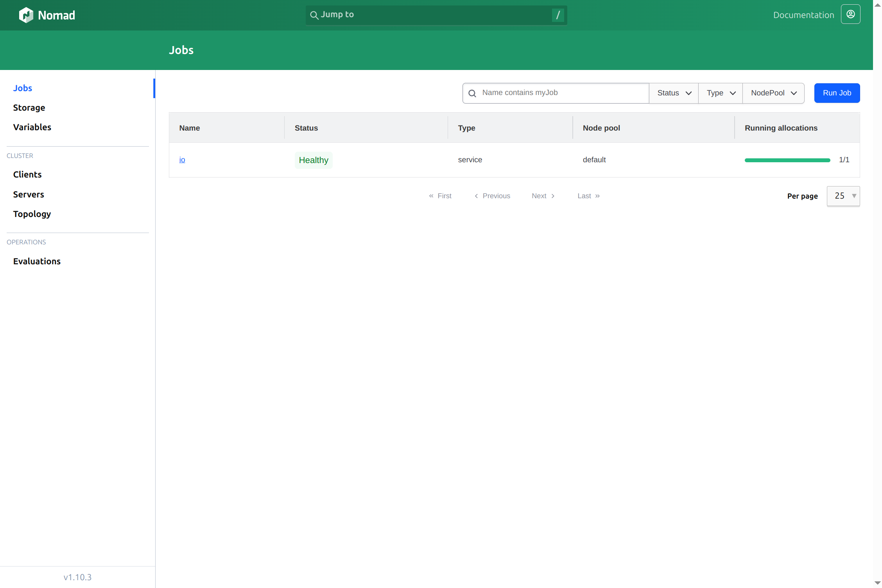Open the user profile icon
Screen dimensions: 882x588
(850, 14)
